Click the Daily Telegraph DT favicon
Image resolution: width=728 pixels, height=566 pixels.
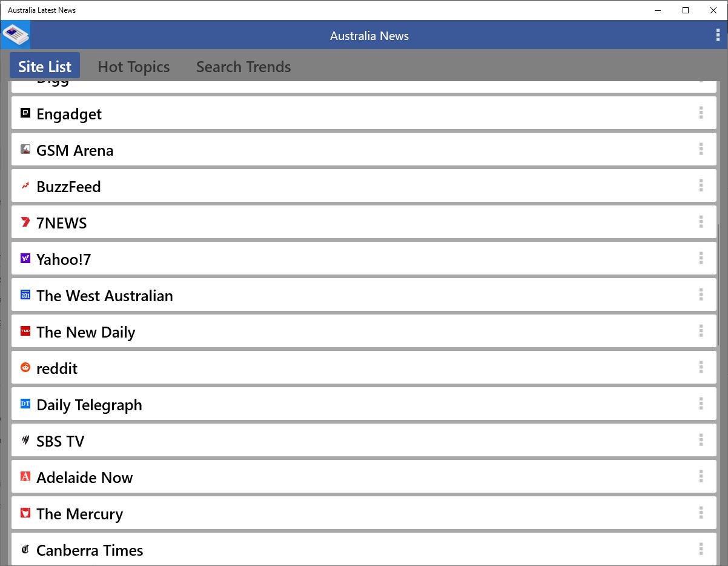click(x=25, y=404)
